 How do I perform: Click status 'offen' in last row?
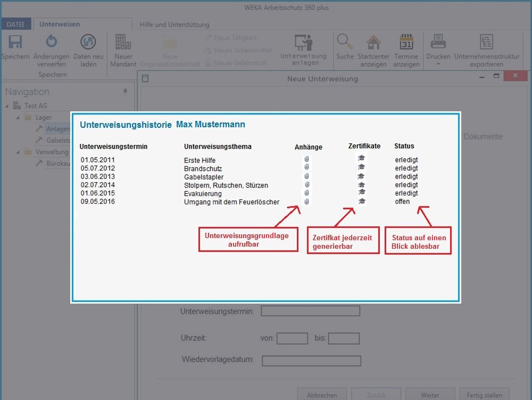(x=402, y=202)
